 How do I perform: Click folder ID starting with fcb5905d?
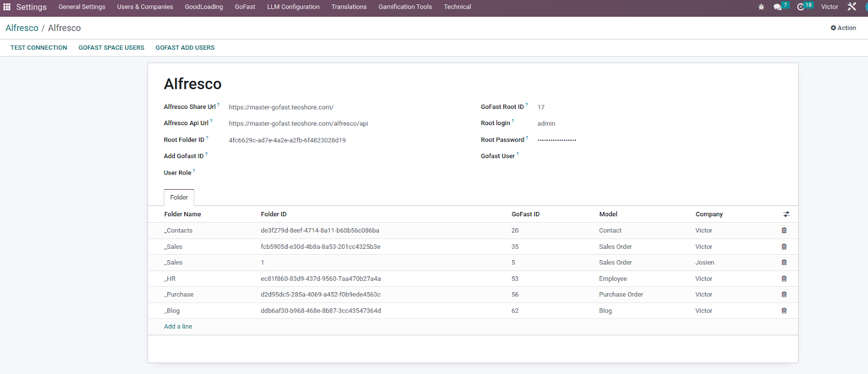[x=321, y=247]
